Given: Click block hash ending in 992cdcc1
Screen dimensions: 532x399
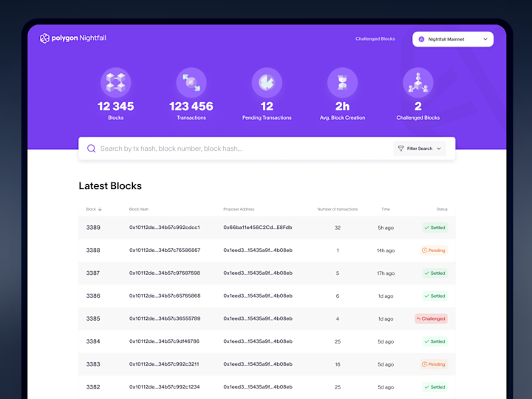Looking at the screenshot, I should tap(165, 228).
